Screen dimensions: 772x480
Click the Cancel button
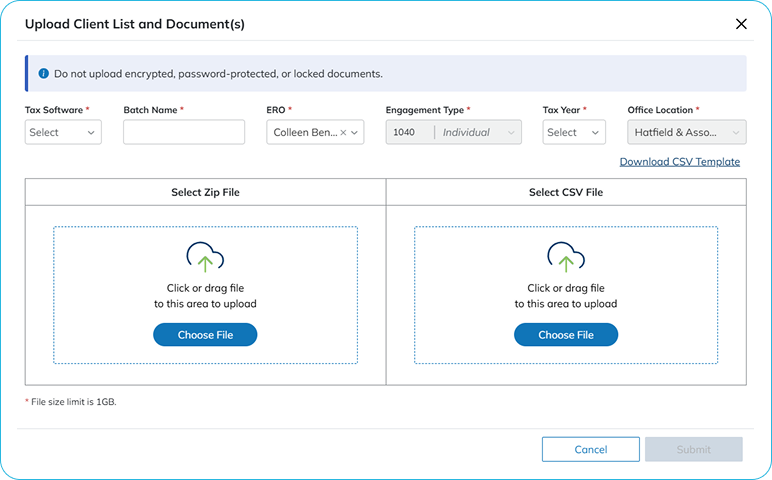point(590,449)
